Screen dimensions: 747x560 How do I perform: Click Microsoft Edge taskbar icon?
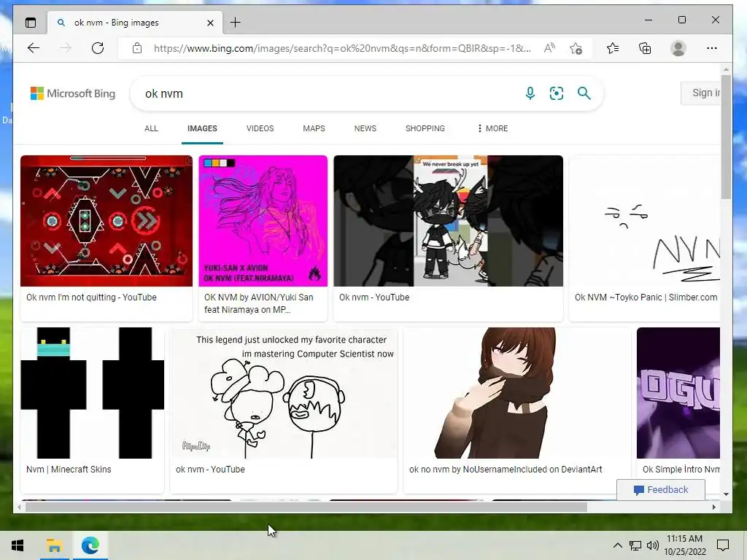pos(90,545)
